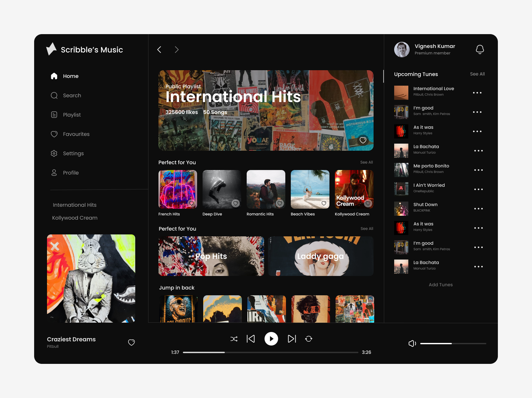Screen dimensions: 532x398
Task: Click the Upcoming Tunes heading
Action: pos(416,74)
